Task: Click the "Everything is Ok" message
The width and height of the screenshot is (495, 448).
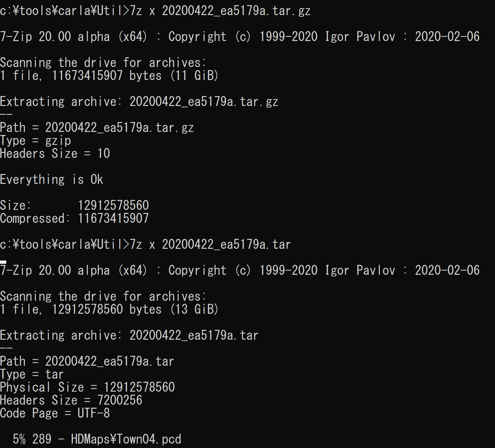Action: (51, 180)
